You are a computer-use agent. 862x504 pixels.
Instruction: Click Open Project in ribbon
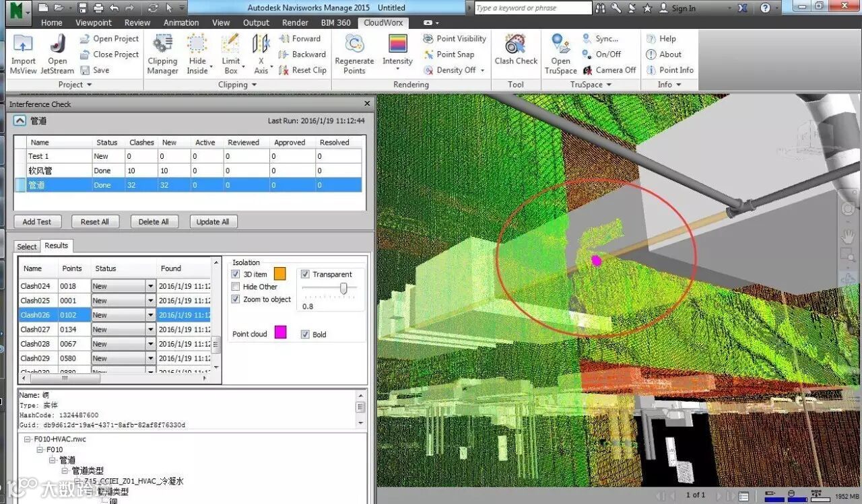pos(109,39)
